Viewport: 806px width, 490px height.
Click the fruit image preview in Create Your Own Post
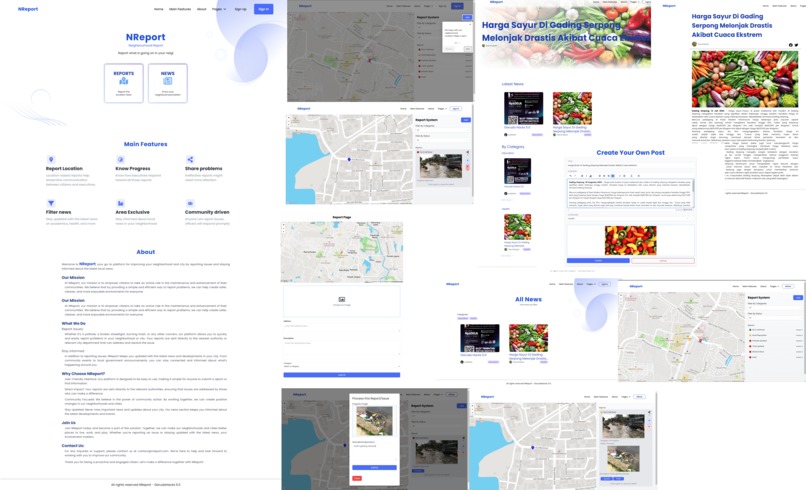630,241
